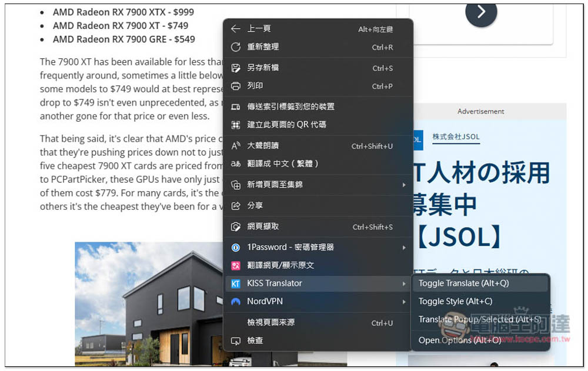Expand the 1Password submenu arrow
The image size is (588, 371).
pos(404,248)
